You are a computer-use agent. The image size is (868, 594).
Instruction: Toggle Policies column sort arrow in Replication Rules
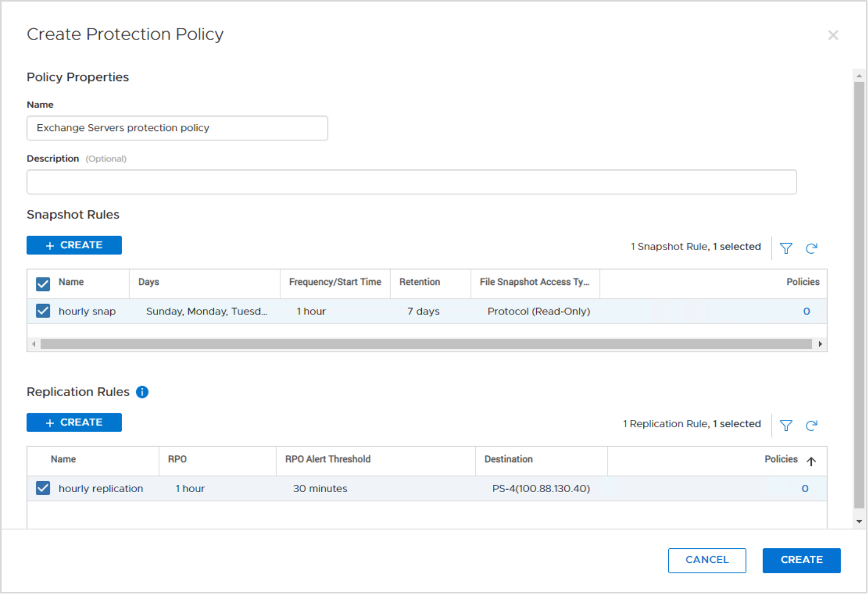(811, 461)
